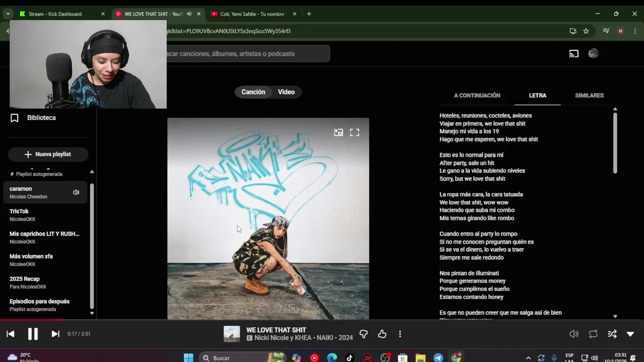This screenshot has height=362, width=644.
Task: Open the three-dot song options menu
Action: point(400,334)
